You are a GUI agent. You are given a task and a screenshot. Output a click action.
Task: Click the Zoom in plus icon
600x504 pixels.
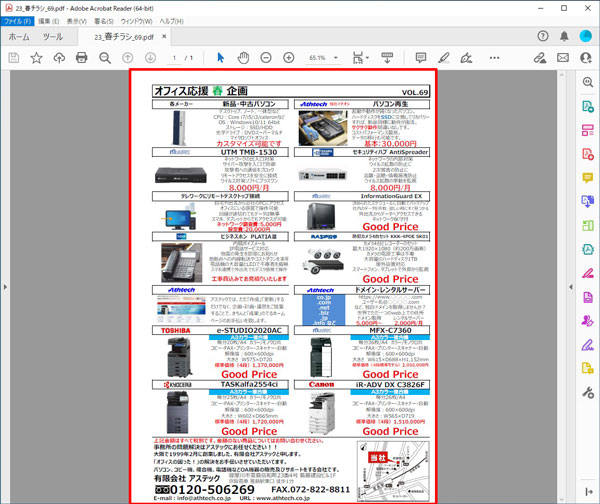click(x=289, y=58)
